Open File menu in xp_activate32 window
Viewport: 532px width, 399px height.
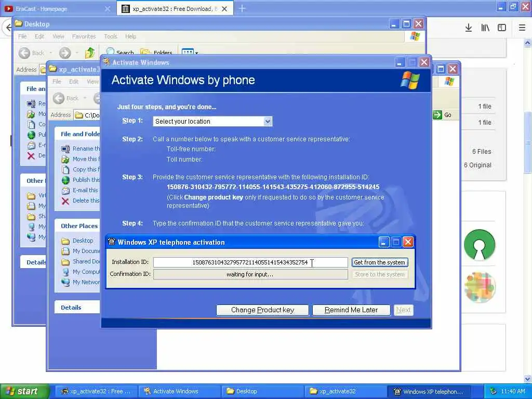(57, 82)
